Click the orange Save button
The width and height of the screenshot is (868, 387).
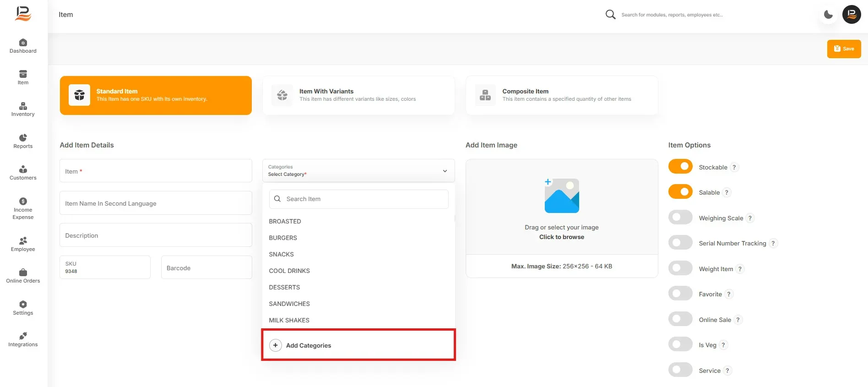[844, 49]
